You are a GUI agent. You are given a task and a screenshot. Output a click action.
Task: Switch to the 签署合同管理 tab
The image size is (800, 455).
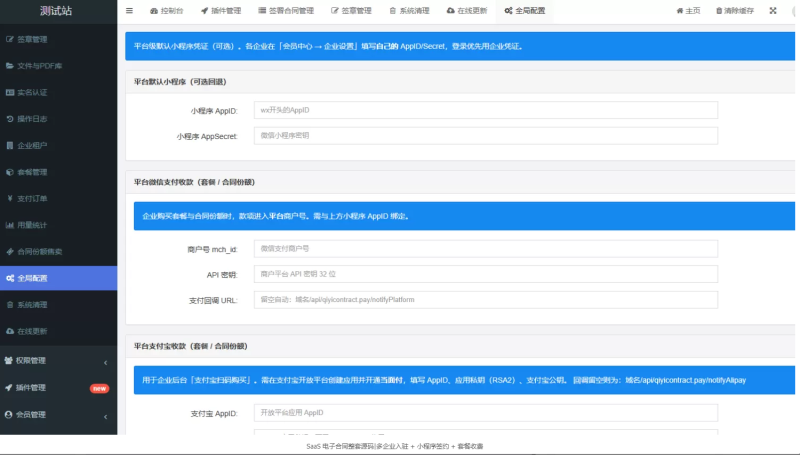[x=286, y=11]
